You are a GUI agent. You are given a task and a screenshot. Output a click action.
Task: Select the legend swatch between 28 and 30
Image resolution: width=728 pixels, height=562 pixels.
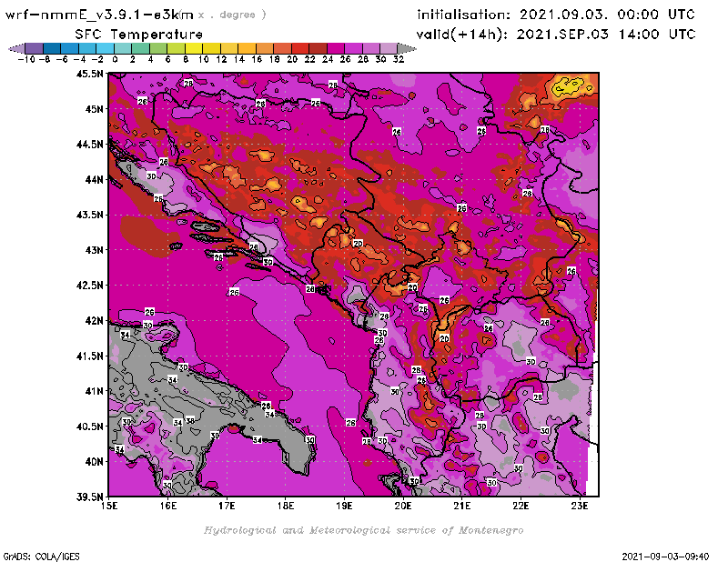tap(371, 48)
